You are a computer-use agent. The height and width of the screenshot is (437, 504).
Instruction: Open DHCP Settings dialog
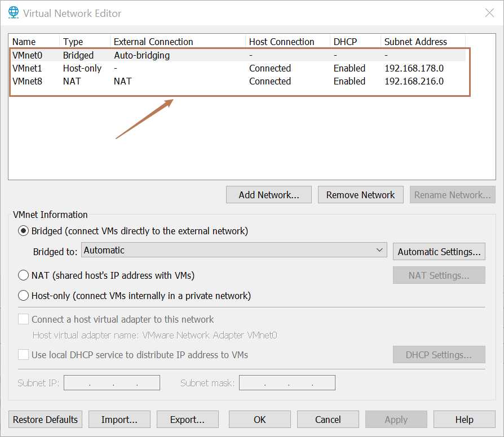point(439,354)
